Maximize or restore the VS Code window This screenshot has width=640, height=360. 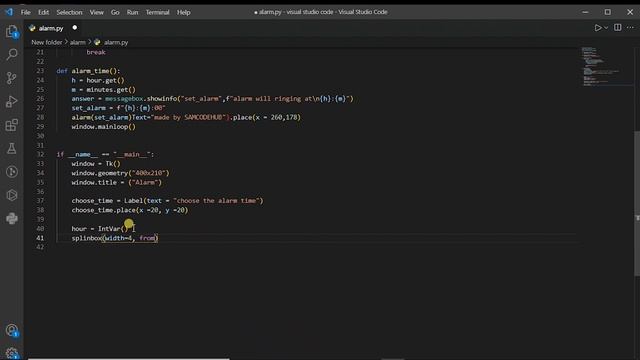(607, 12)
